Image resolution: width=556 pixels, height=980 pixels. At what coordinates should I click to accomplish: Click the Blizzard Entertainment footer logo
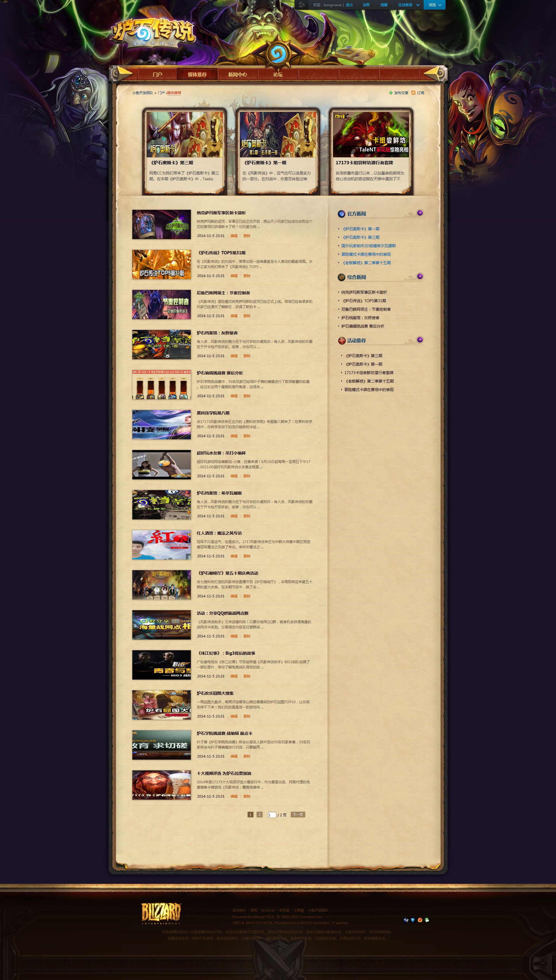[161, 914]
